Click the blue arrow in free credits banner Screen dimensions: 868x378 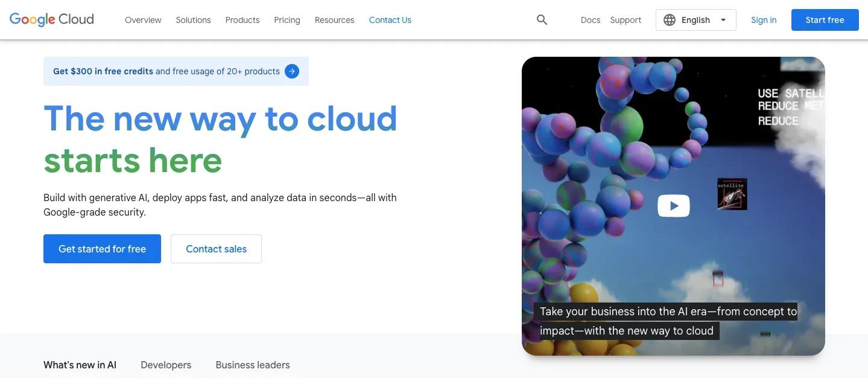(x=292, y=71)
